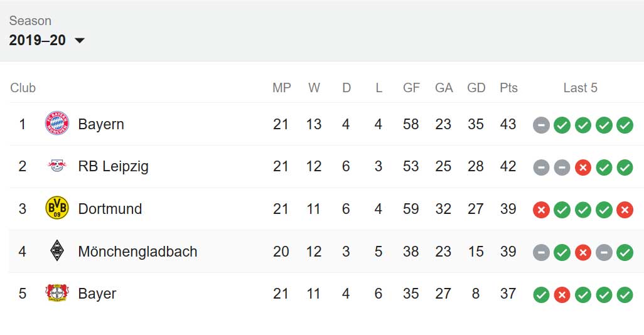
Task: Click the Bayern club crest icon
Action: pyautogui.click(x=56, y=123)
